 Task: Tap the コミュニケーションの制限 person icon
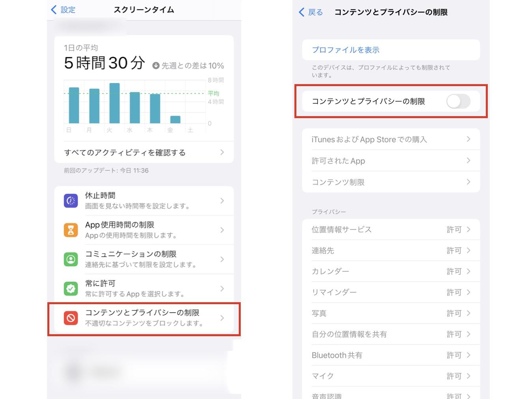[x=71, y=259]
